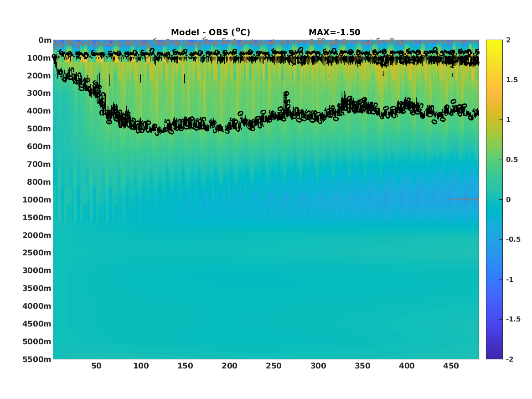Click the teal colorbar region at zero
This screenshot has width=532, height=399.
coord(494,200)
